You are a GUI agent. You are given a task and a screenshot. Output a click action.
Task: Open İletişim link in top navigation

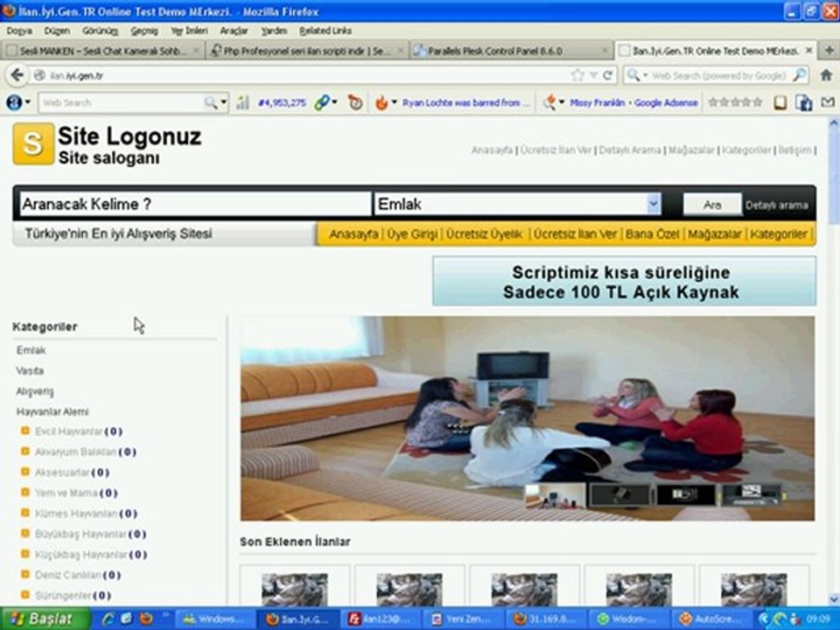point(794,150)
